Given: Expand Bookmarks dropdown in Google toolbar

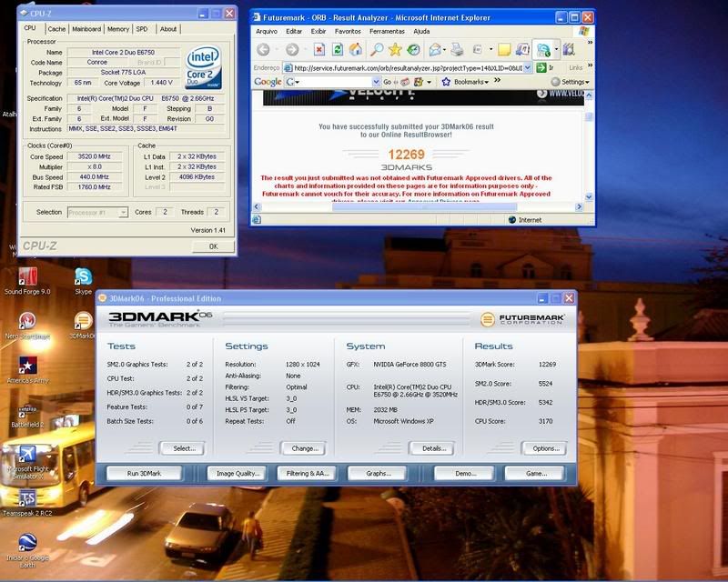Looking at the screenshot, I should [487, 82].
